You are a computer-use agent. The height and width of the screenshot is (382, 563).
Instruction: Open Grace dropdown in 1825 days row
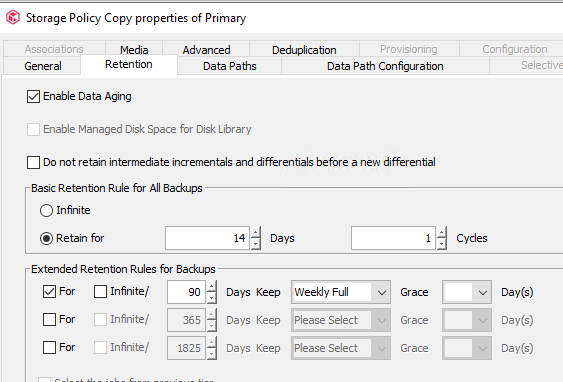[467, 348]
